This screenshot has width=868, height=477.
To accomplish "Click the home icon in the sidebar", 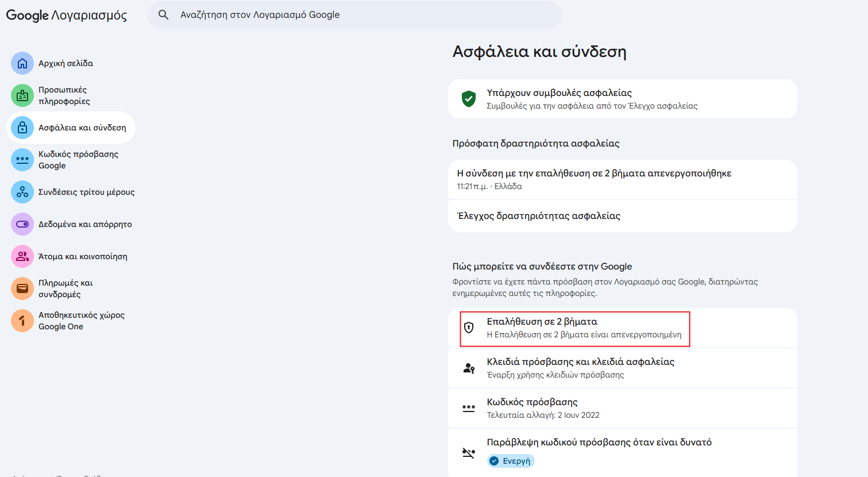I will pos(22,63).
